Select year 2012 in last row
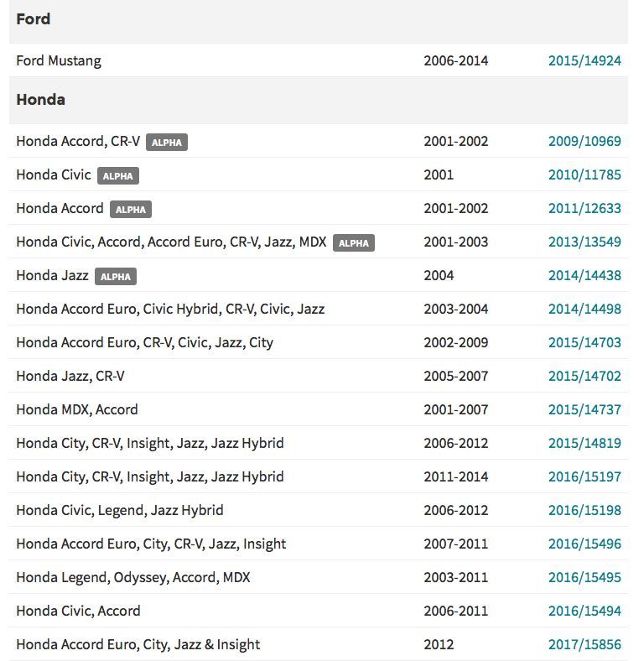 tap(439, 644)
